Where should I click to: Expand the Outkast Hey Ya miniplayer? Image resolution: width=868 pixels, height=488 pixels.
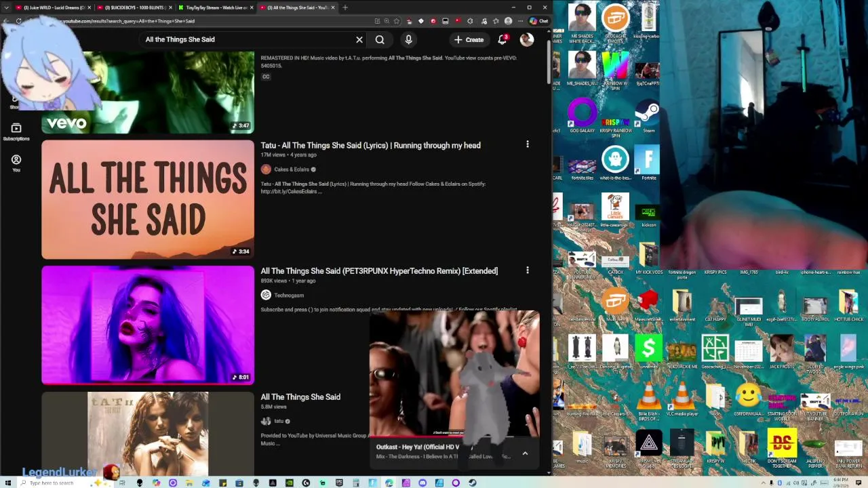click(x=525, y=453)
